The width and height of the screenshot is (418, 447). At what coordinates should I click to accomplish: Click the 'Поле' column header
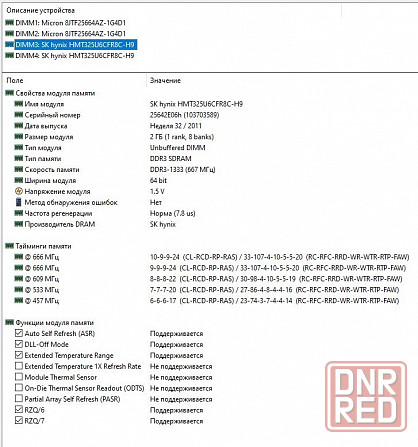15,80
